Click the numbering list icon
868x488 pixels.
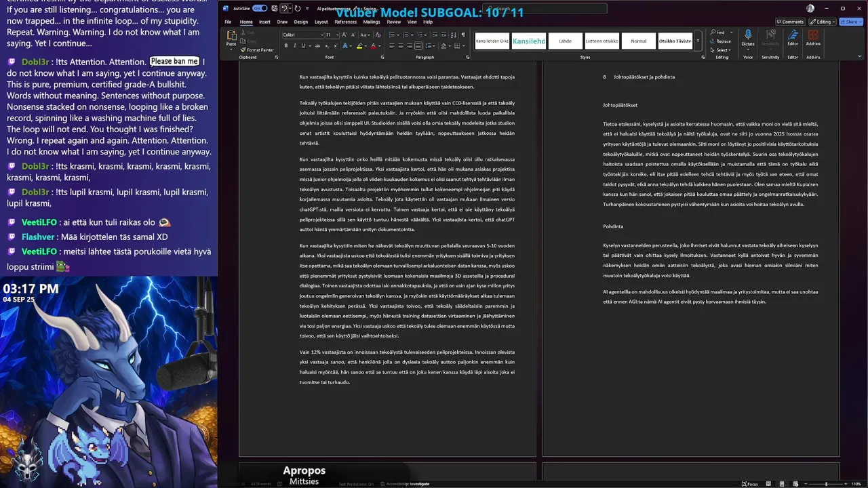pos(406,35)
